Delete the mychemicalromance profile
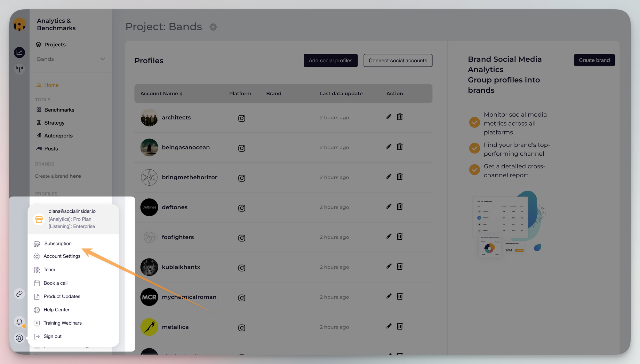Screen dimensions: 640x364 tap(400, 296)
